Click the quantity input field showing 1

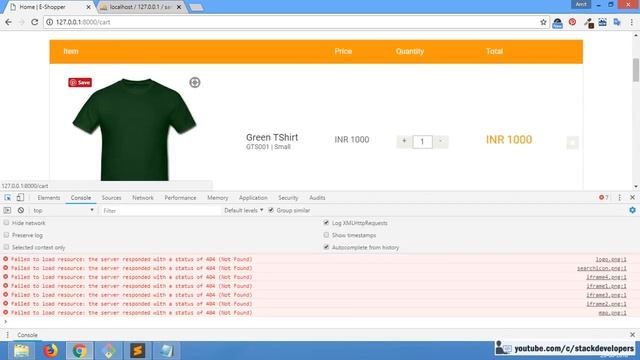(422, 142)
